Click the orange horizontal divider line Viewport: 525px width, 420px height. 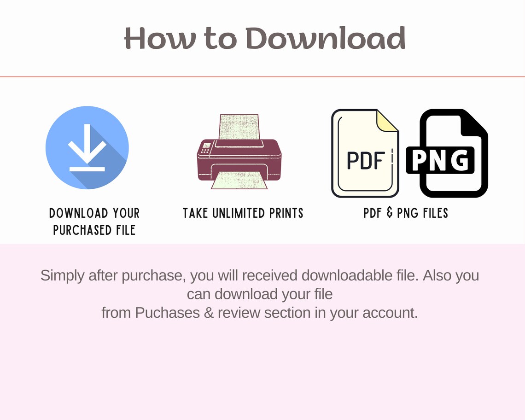click(262, 77)
